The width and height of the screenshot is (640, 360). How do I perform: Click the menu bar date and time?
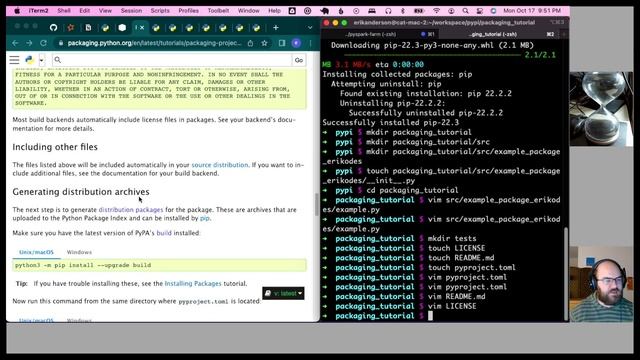coord(532,11)
